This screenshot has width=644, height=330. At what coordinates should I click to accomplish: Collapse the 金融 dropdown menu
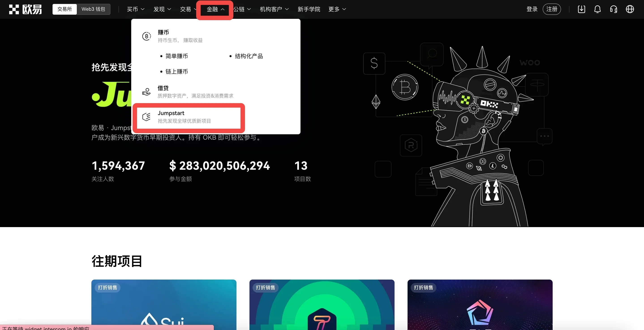tap(215, 9)
